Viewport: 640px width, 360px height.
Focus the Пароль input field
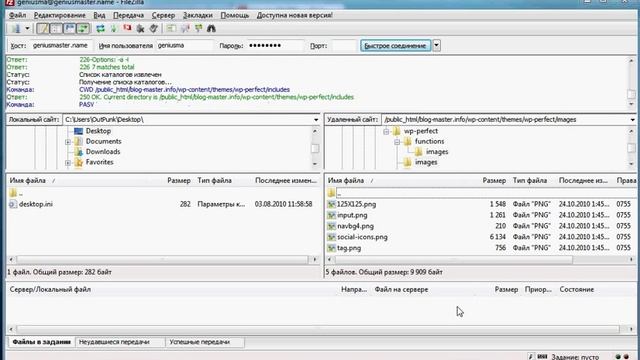tap(276, 46)
